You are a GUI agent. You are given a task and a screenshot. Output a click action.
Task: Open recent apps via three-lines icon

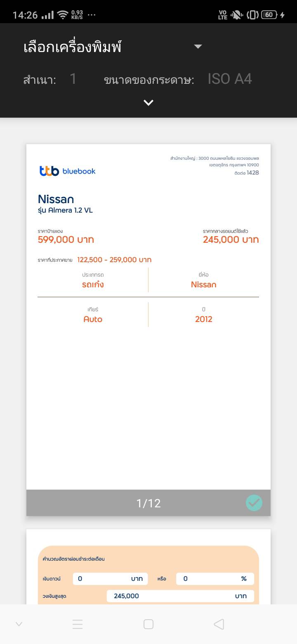(x=78, y=624)
